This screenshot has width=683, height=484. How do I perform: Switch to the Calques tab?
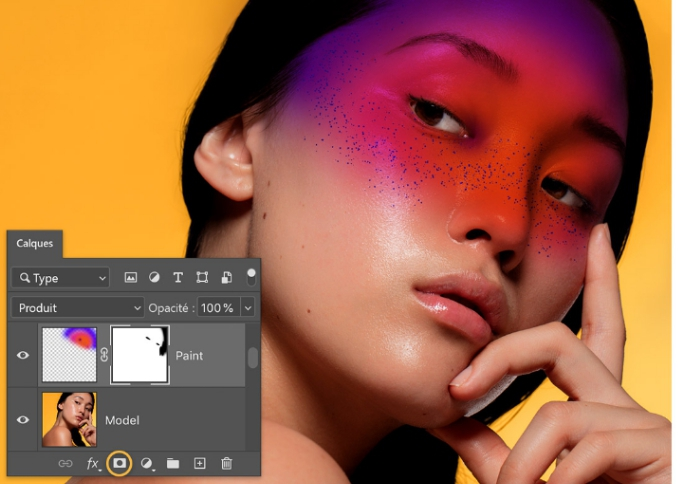coord(34,243)
